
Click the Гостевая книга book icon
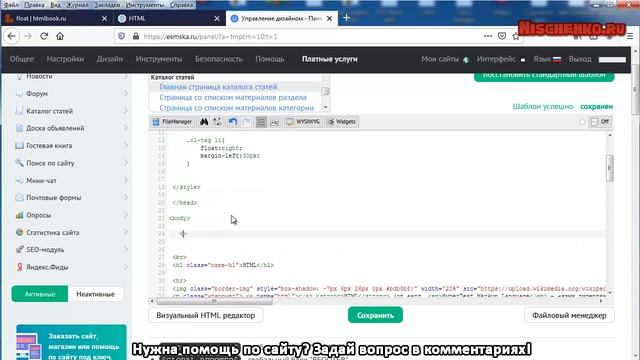(19, 145)
